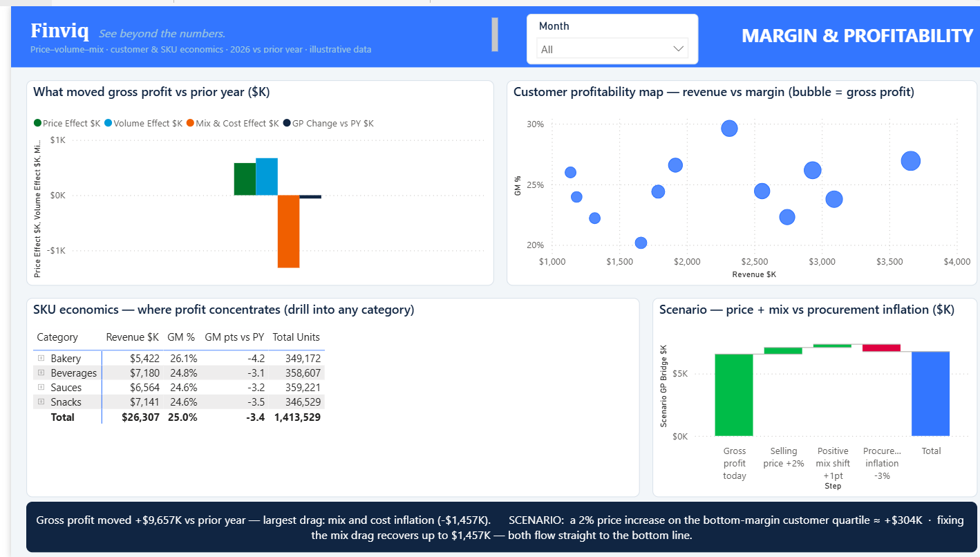Select the lowest-margin bubble near 20%
Viewport: 980px width, 557px height.
(x=641, y=243)
